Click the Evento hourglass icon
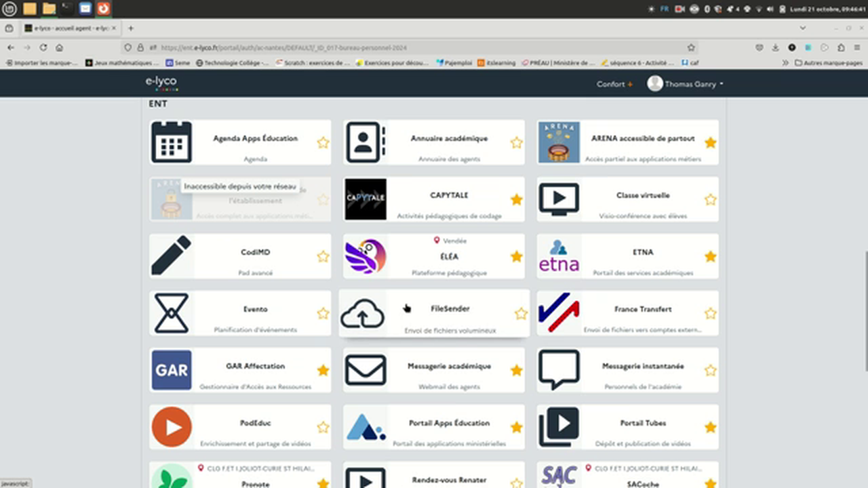The width and height of the screenshot is (868, 488). 171,313
